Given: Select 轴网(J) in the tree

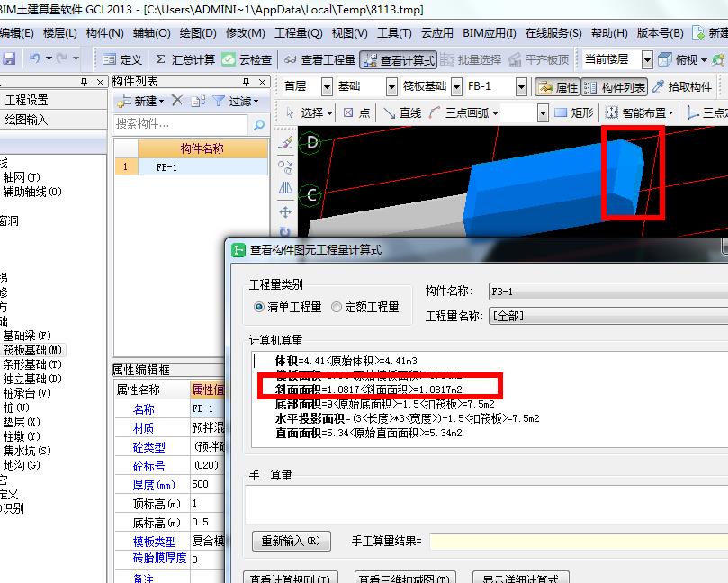Looking at the screenshot, I should (x=22, y=177).
